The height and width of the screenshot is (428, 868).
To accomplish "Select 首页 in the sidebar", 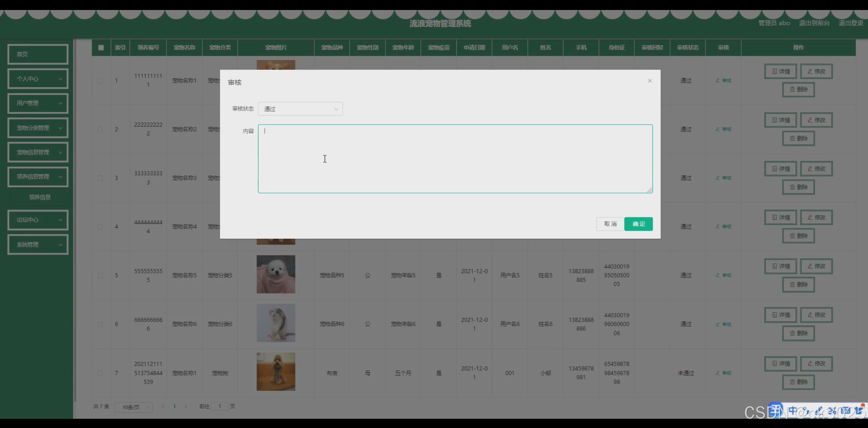I will point(38,54).
